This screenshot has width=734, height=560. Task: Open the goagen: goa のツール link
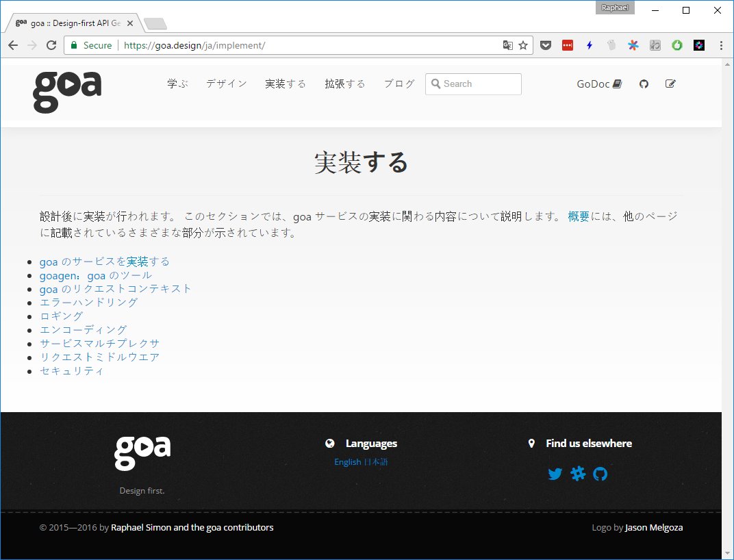click(95, 275)
